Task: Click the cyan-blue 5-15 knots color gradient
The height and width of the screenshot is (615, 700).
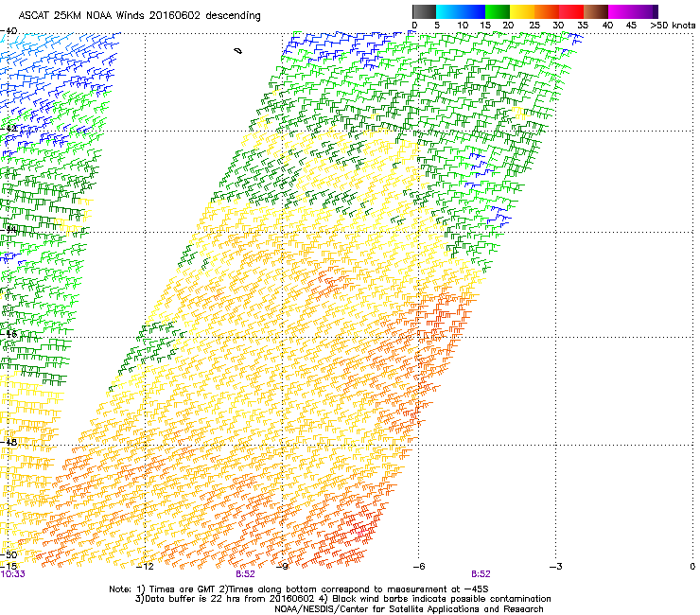Action: coord(461,11)
